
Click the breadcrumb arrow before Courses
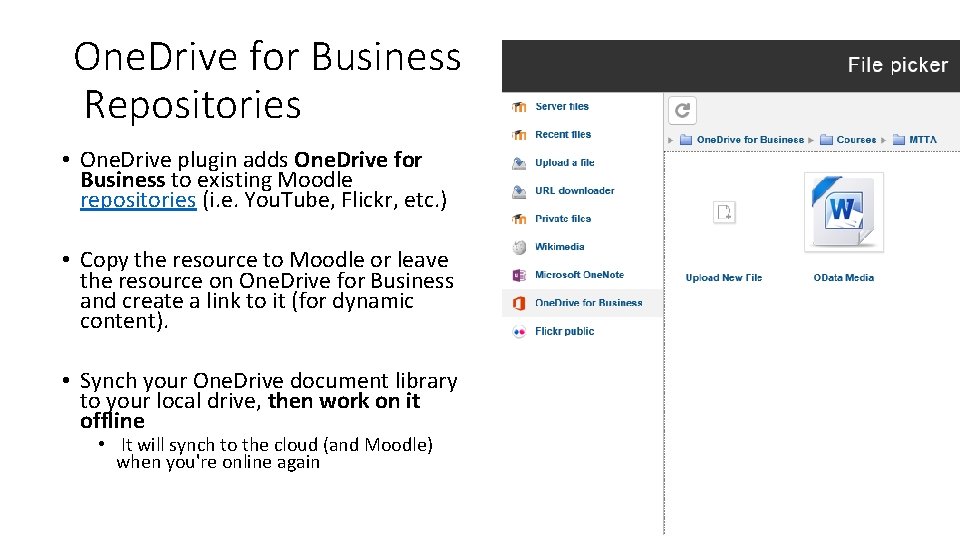[811, 140]
